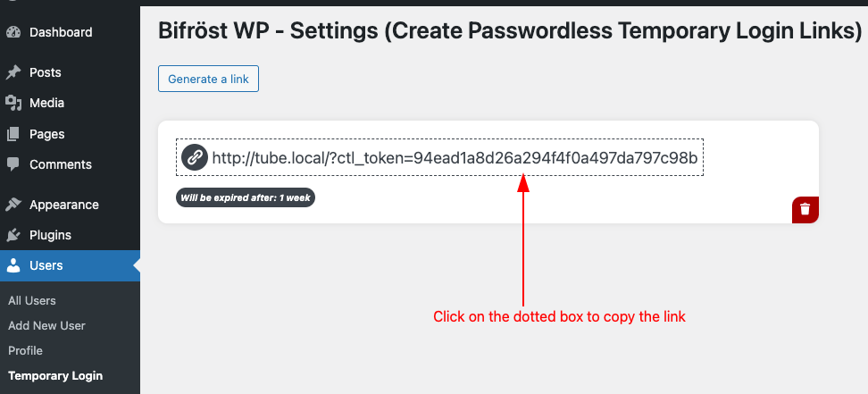This screenshot has height=394, width=868.
Task: Click the Plugins plug icon
Action: (x=13, y=235)
